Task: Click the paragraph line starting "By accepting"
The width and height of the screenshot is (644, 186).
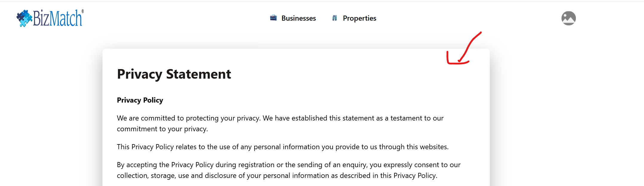Action: [x=288, y=165]
